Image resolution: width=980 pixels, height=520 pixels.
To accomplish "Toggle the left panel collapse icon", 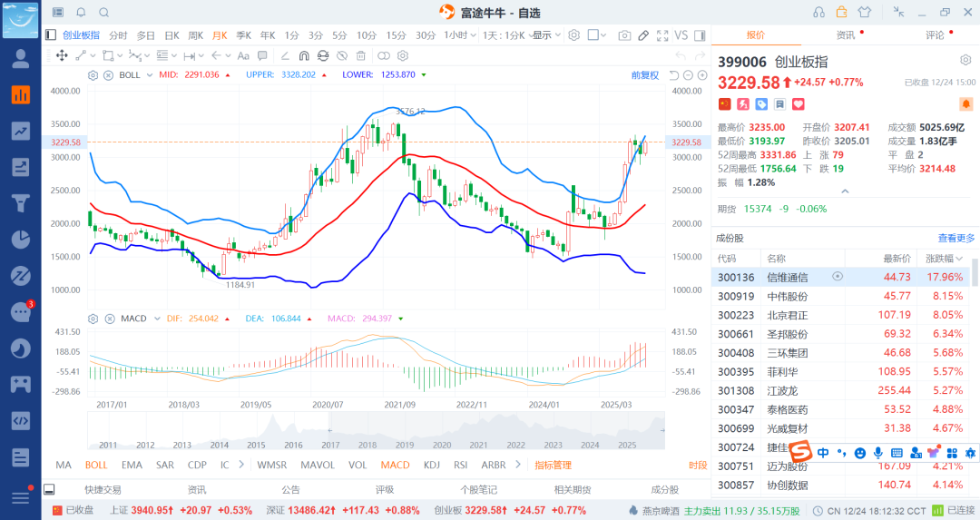I will pos(51,35).
